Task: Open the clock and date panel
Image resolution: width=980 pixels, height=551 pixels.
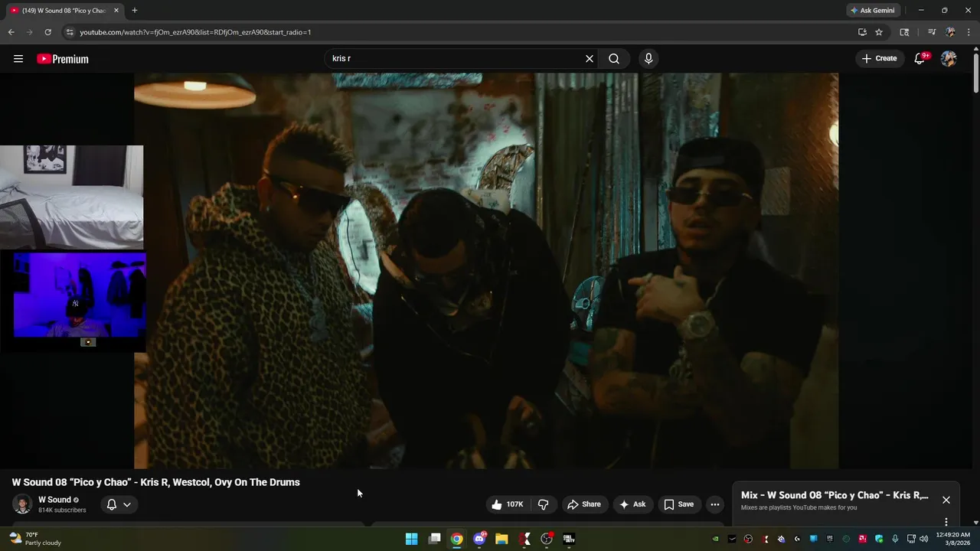Action: pyautogui.click(x=953, y=539)
